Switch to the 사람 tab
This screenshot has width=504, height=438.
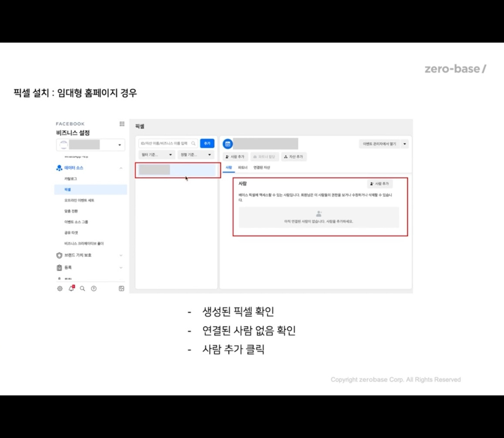pyautogui.click(x=228, y=168)
